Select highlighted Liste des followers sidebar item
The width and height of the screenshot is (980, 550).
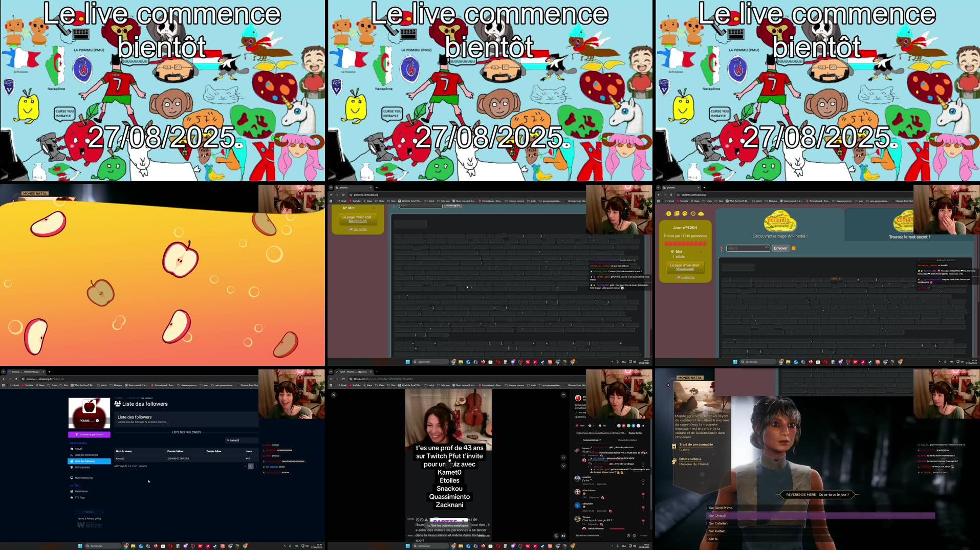click(x=89, y=461)
